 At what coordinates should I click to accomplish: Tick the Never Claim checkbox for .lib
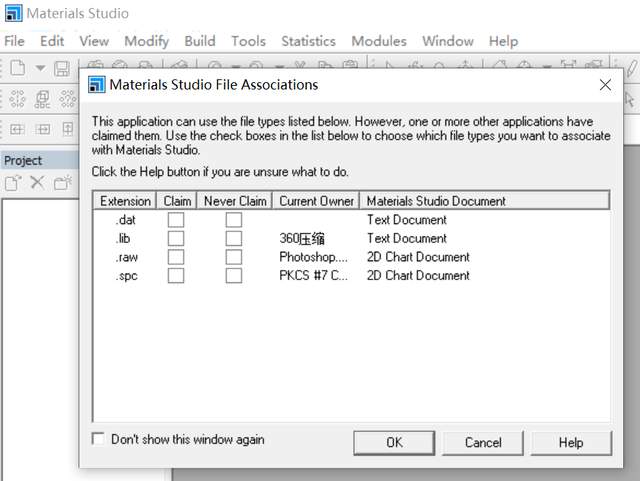tap(233, 238)
